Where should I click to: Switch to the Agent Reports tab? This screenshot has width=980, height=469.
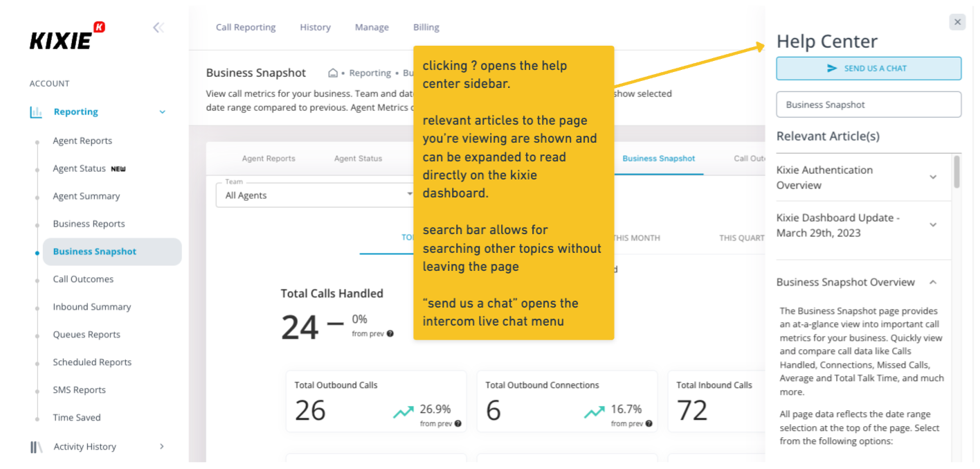pos(269,159)
